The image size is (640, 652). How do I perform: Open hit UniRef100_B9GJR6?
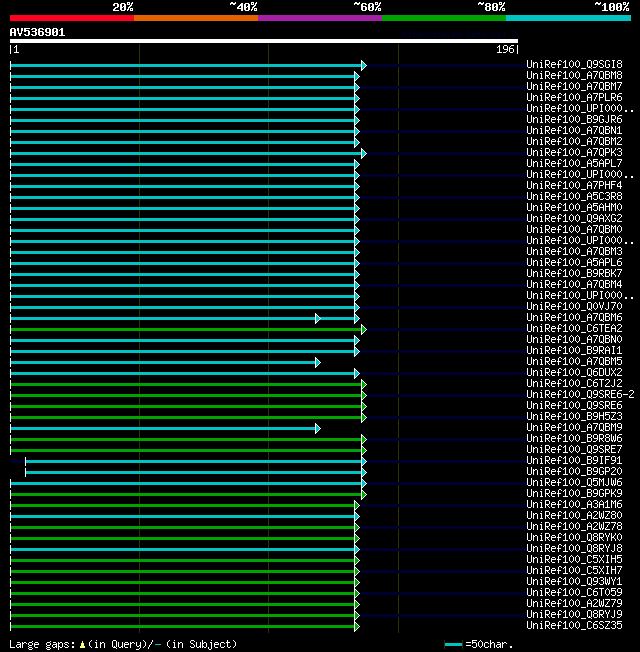pos(574,119)
